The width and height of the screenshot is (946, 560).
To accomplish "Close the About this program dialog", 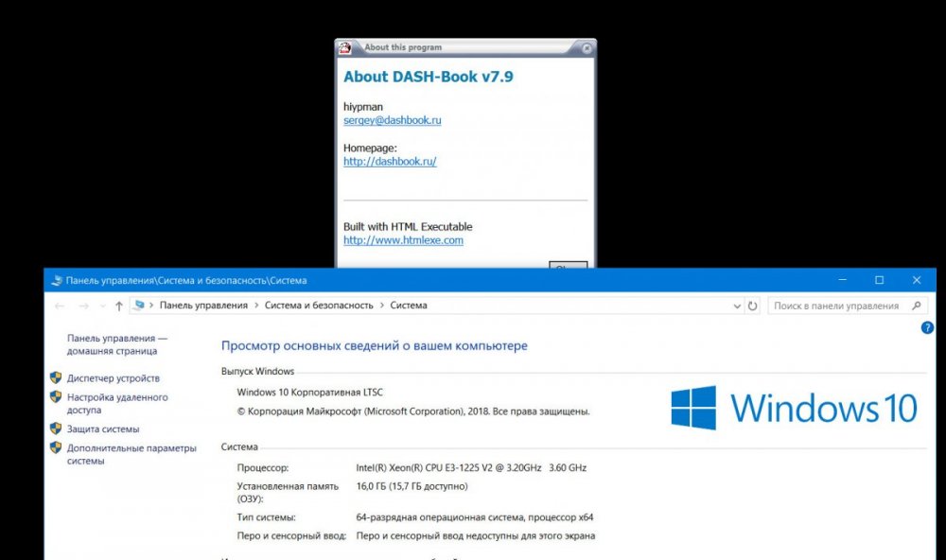I will pyautogui.click(x=587, y=48).
